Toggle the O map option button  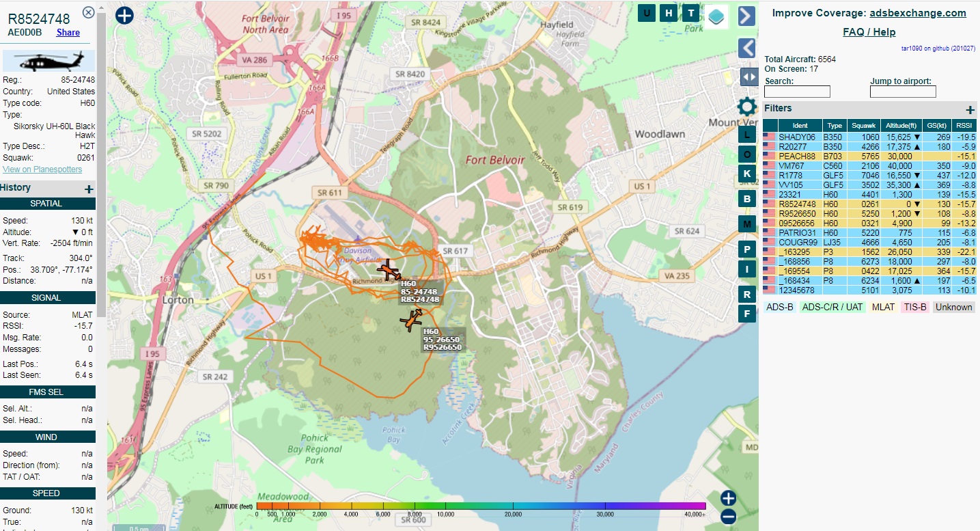click(747, 154)
